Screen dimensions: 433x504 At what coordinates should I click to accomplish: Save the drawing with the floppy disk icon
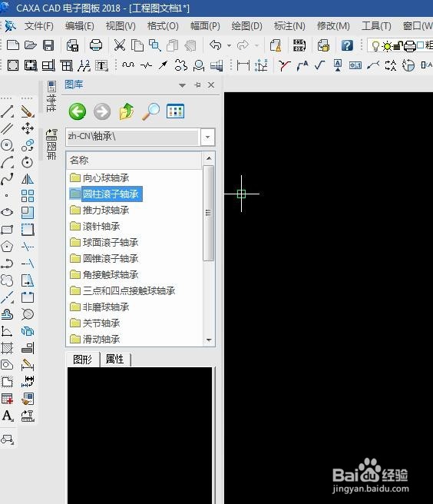(48, 45)
